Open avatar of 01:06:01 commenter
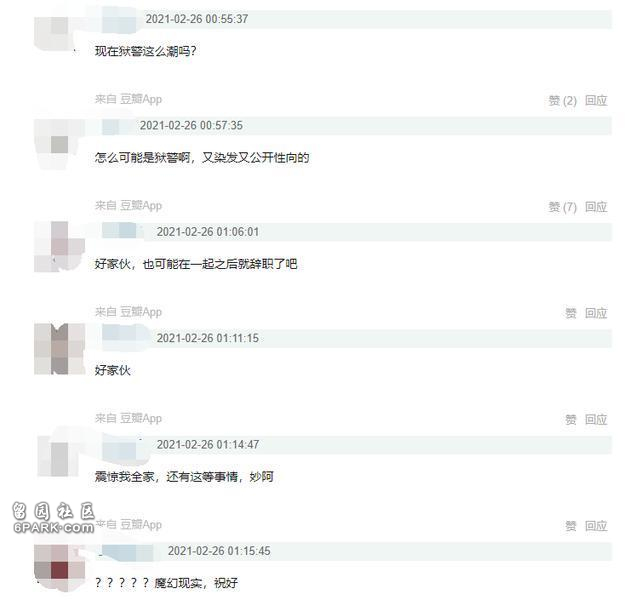The image size is (640, 600). click(x=59, y=247)
